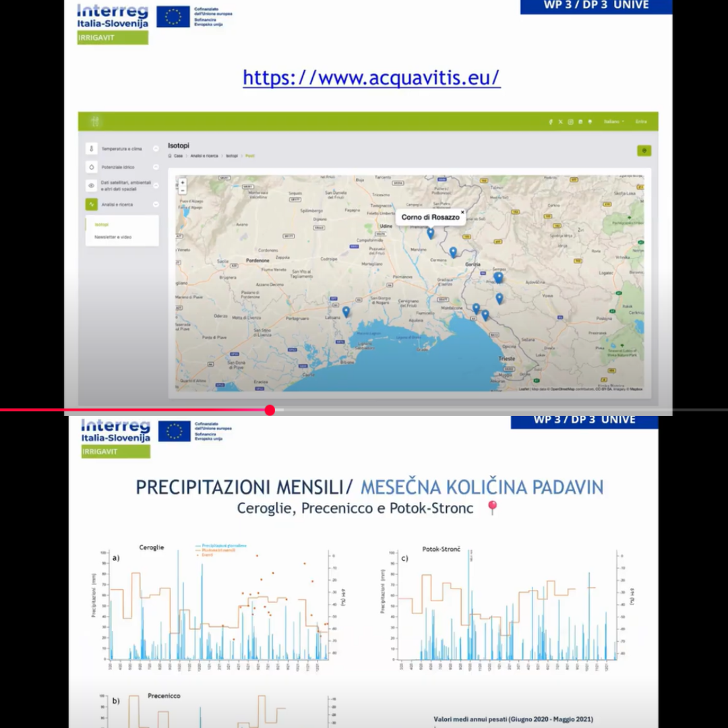This screenshot has height=728, width=728.
Task: Open the Facebook link in the header
Action: [551, 121]
